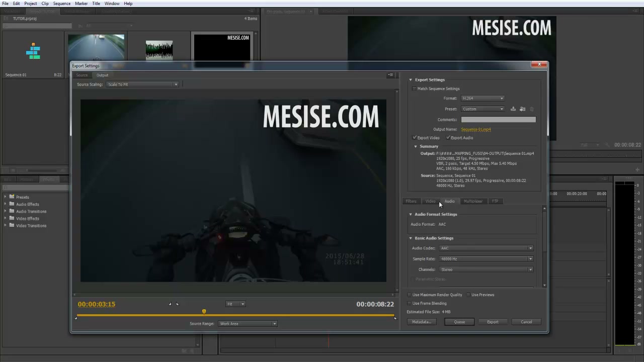Click the Video Transitions folder icon
The height and width of the screenshot is (362, 644).
(x=12, y=225)
